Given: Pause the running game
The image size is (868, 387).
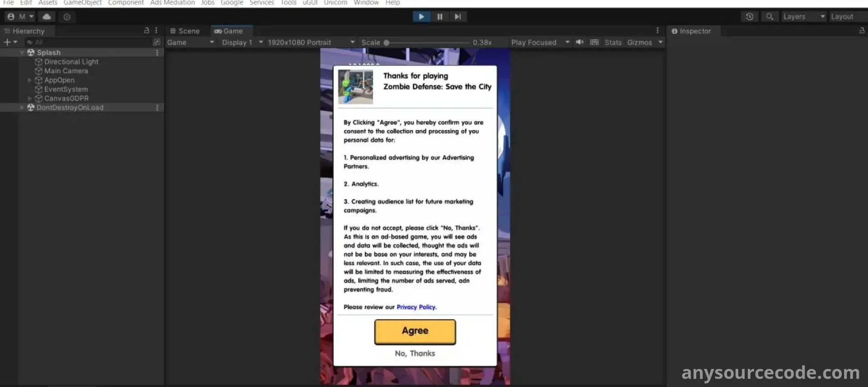Looking at the screenshot, I should point(439,17).
